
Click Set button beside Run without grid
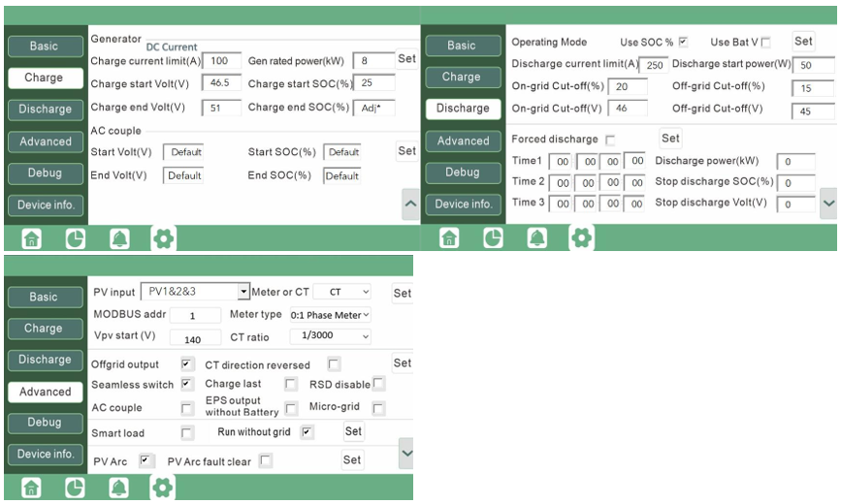353,431
